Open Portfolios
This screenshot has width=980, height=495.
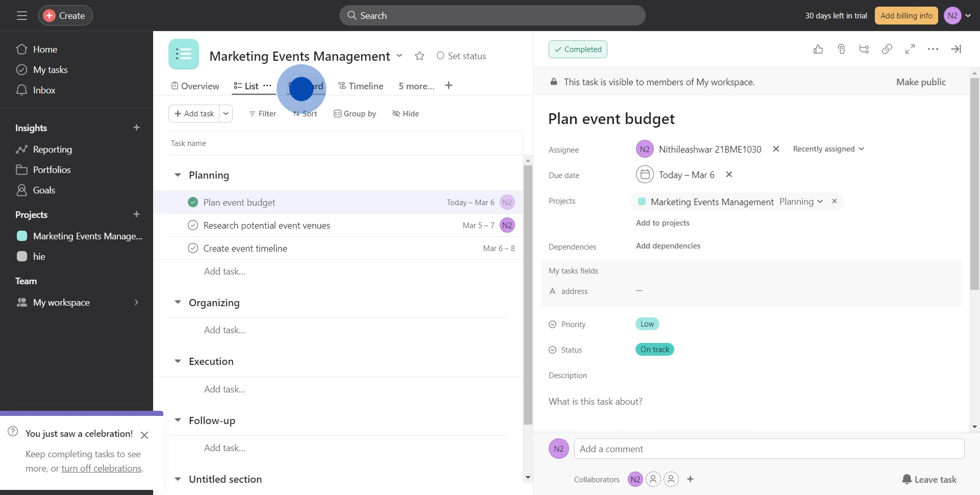point(43,170)
